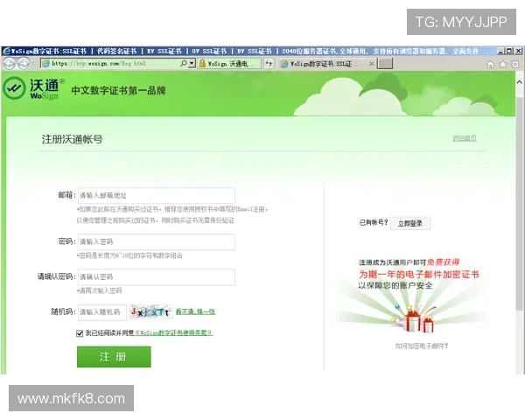Image resolution: width=525 pixels, height=420 pixels.
Task: Click the green 注册 register button
Action: click(114, 357)
